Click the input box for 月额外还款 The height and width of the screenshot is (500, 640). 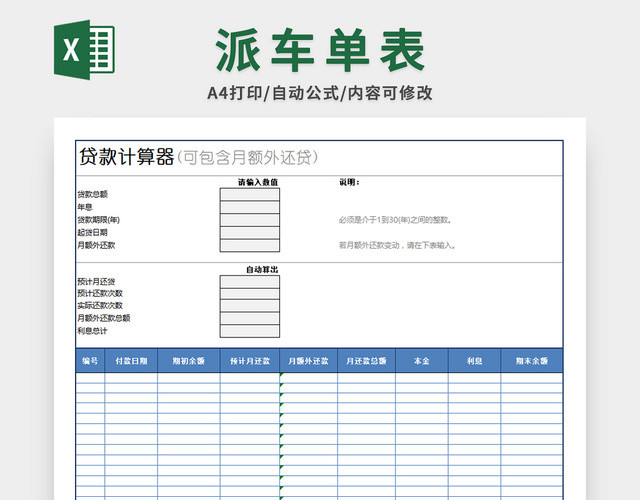tap(250, 245)
